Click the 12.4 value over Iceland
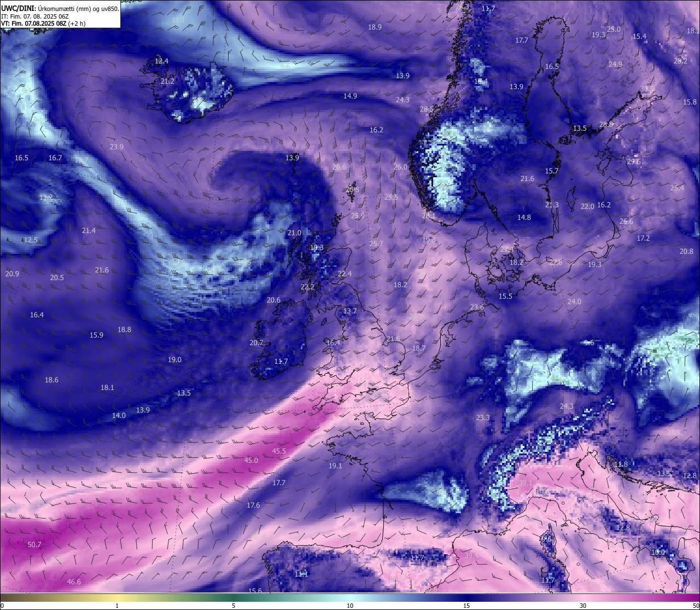700x610 pixels. [x=161, y=61]
